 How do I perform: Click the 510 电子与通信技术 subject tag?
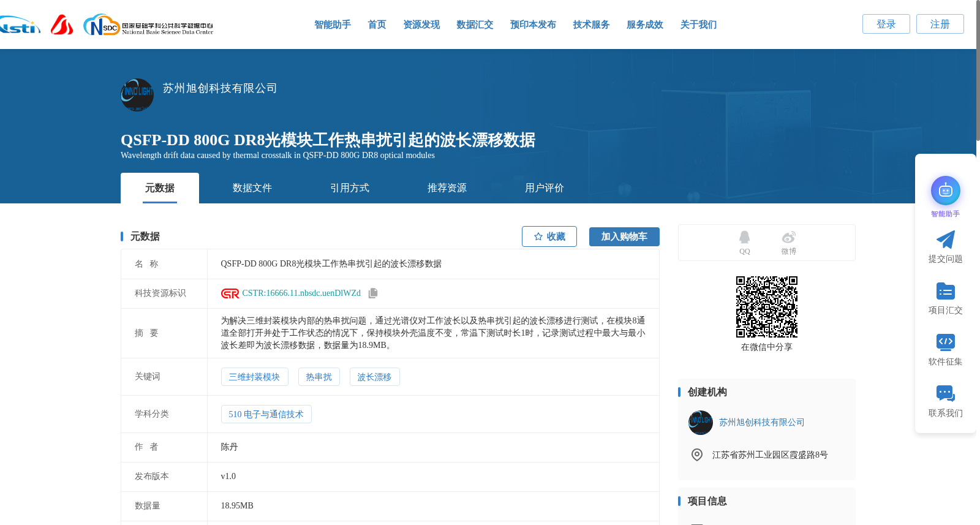click(x=266, y=414)
